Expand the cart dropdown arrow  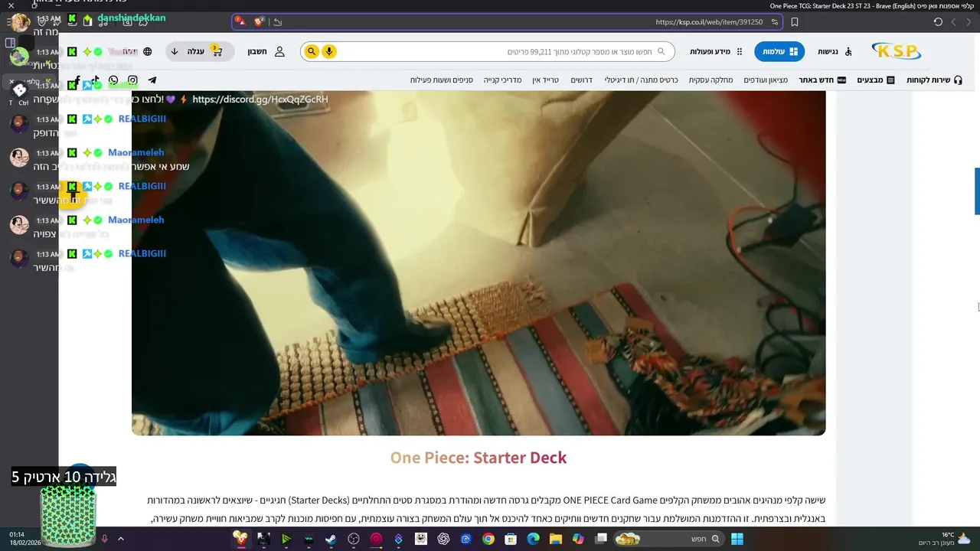click(x=175, y=51)
